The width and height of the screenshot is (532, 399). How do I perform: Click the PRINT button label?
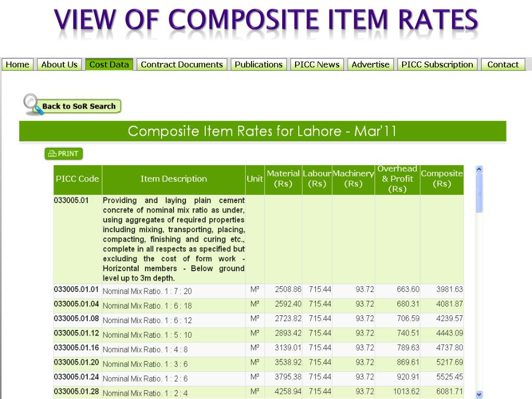point(68,154)
